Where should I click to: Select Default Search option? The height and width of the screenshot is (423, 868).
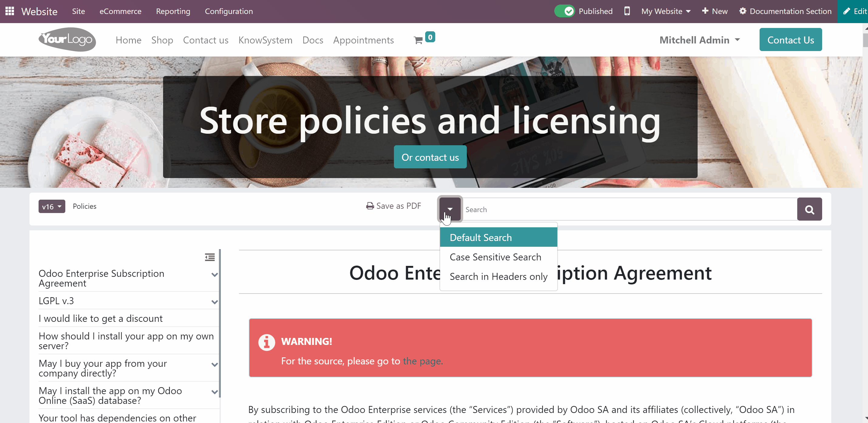[x=498, y=237]
